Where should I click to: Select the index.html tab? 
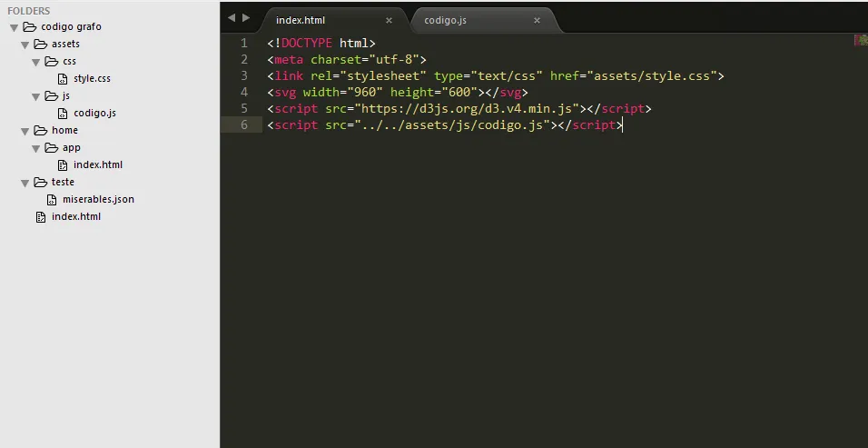tap(313, 20)
